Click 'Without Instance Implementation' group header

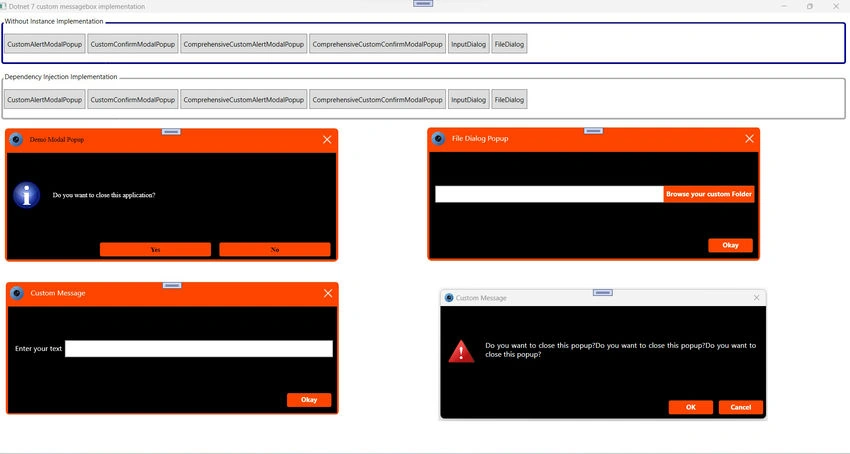[x=54, y=21]
